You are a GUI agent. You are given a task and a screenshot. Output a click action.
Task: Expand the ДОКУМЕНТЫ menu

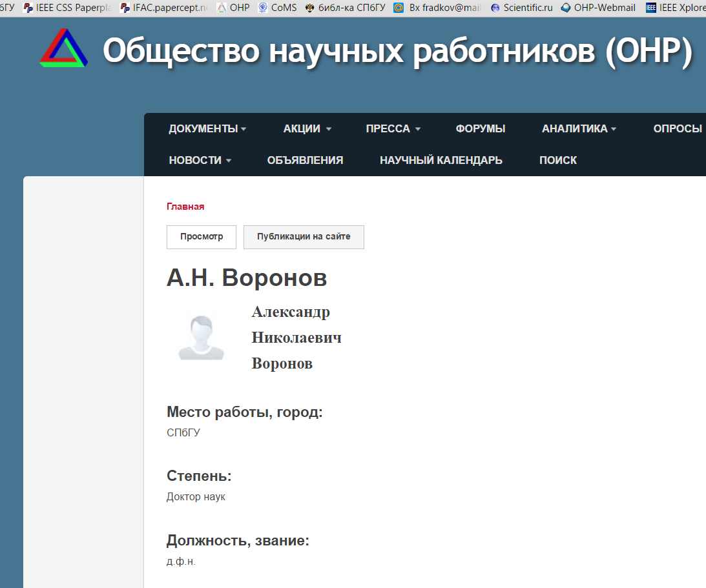point(207,128)
